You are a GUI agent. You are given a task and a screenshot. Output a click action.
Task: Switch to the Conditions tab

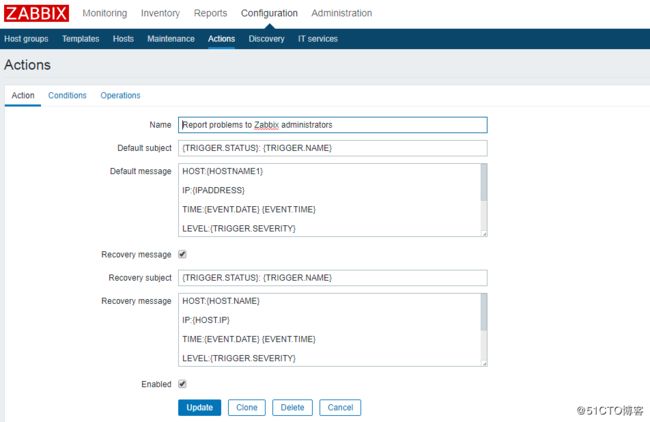[67, 95]
